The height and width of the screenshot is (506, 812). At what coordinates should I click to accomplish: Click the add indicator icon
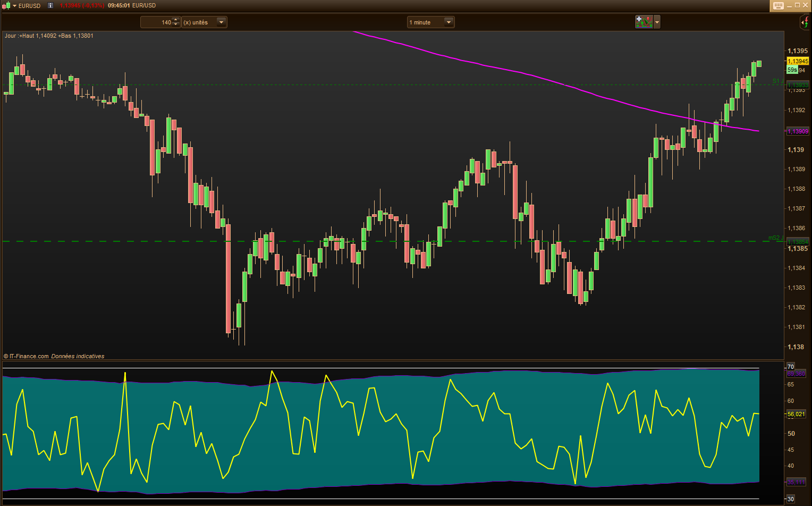tap(644, 22)
